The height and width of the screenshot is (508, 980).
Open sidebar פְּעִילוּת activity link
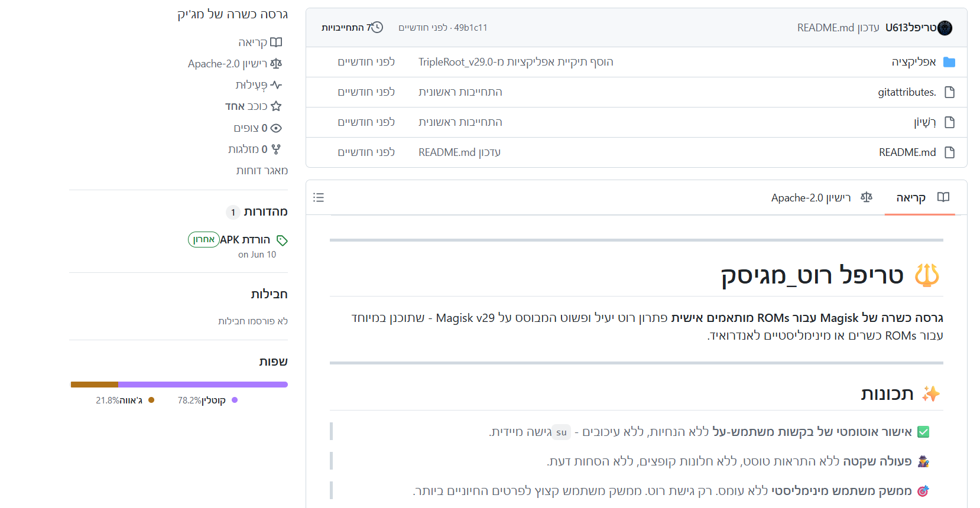(258, 85)
